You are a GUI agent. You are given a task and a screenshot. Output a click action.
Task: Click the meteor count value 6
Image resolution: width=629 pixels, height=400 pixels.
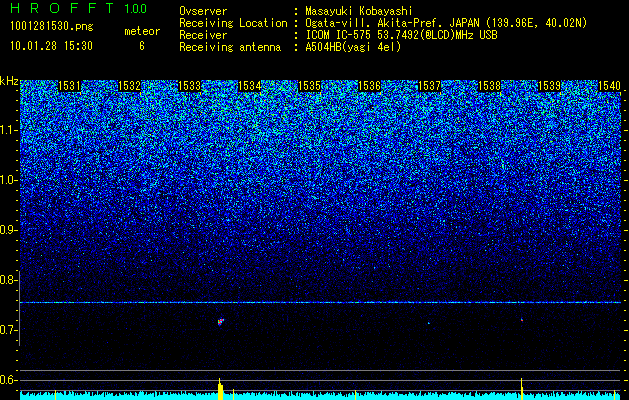(x=142, y=46)
